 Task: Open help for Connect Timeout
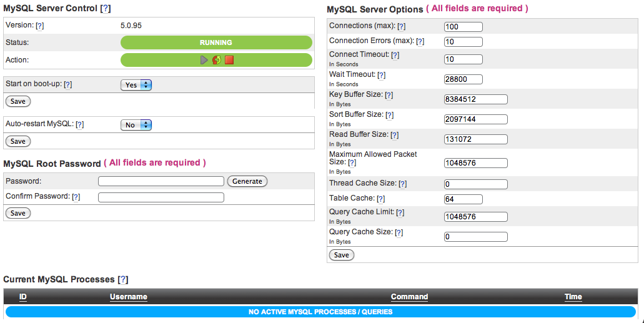pos(395,55)
